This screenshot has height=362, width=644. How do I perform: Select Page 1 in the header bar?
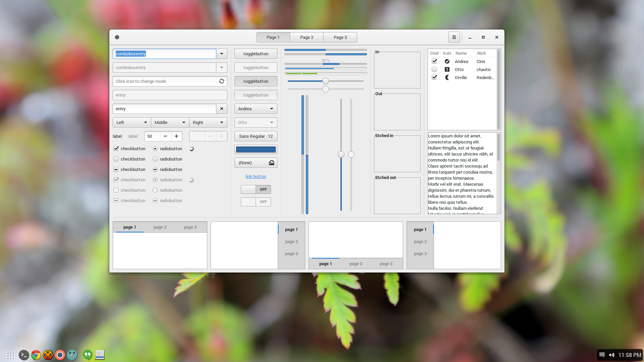pyautogui.click(x=273, y=37)
